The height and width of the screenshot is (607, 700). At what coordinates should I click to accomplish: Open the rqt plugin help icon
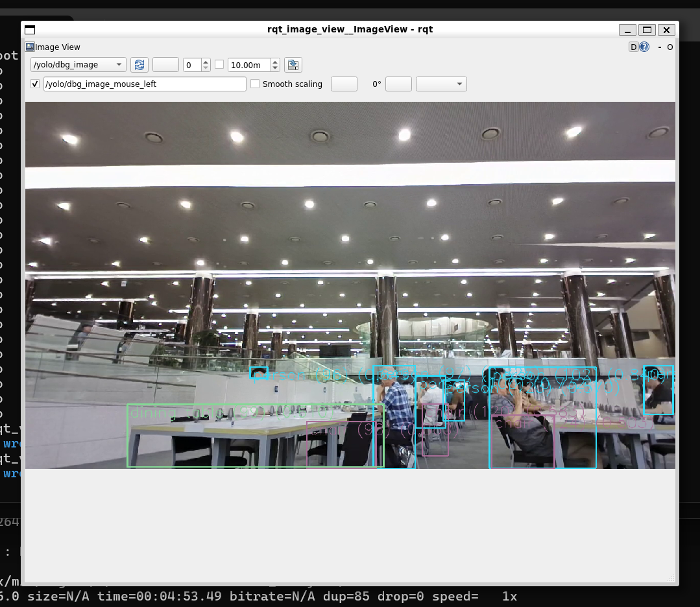click(644, 47)
